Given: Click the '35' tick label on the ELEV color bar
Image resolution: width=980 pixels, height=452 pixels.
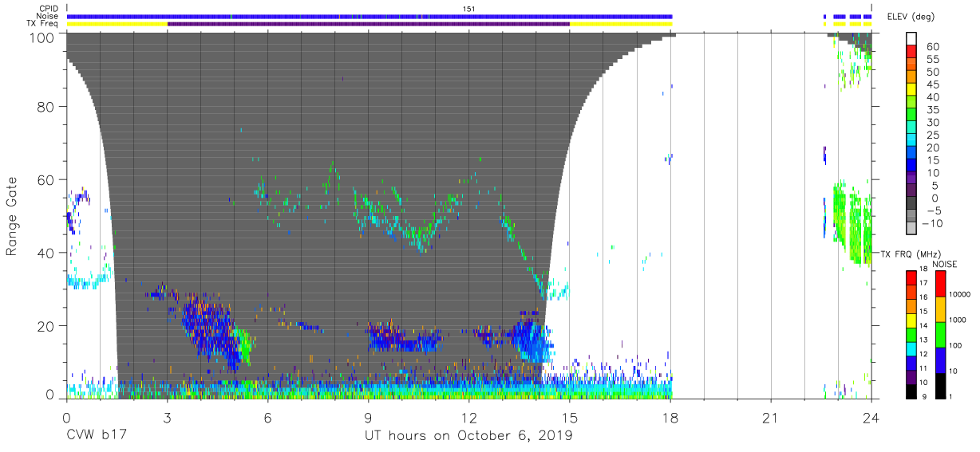Looking at the screenshot, I should coord(931,109).
